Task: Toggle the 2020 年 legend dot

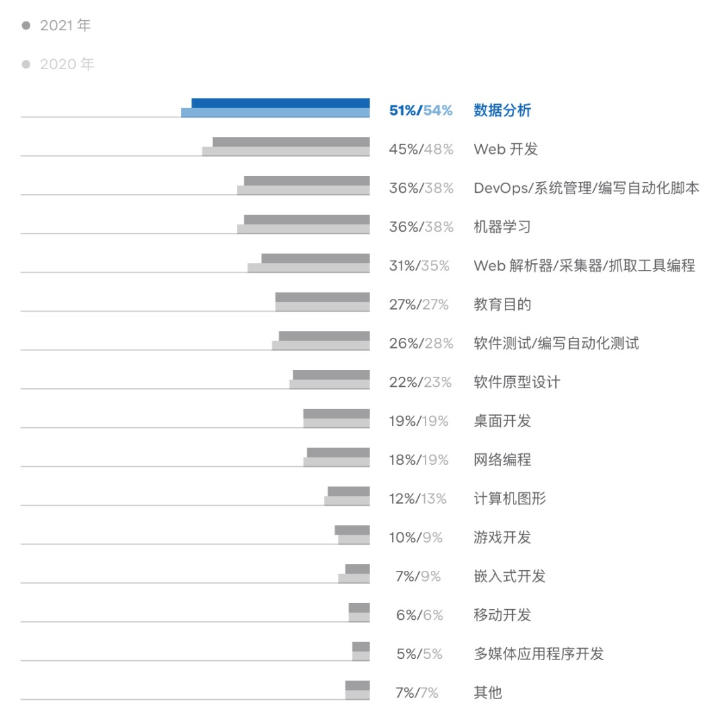Action: click(26, 64)
